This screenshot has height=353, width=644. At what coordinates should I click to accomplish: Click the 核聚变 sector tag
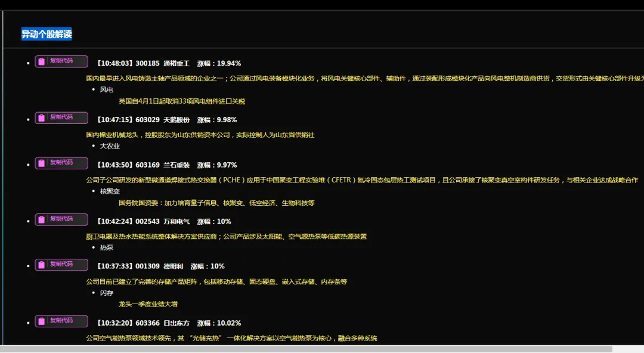110,191
